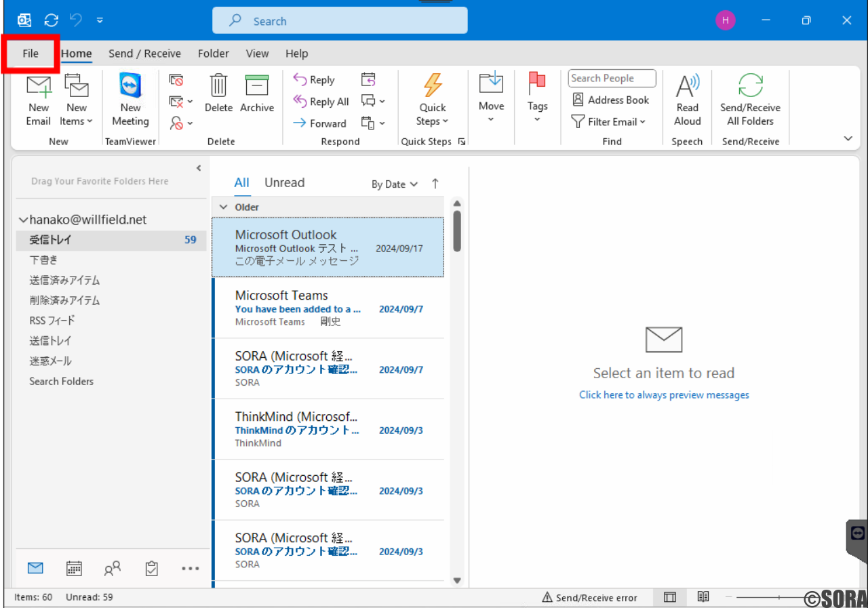Image resolution: width=868 pixels, height=608 pixels.
Task: Open the Filter Email dropdown
Action: (610, 122)
